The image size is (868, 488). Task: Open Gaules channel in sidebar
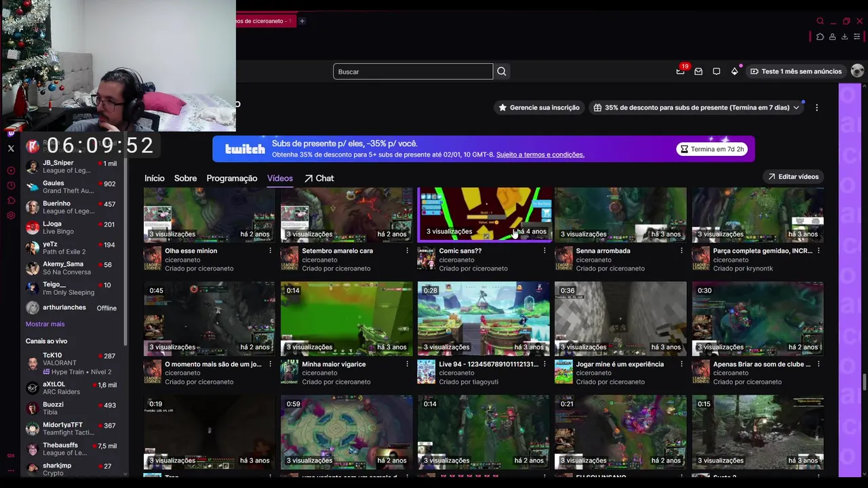(x=71, y=187)
